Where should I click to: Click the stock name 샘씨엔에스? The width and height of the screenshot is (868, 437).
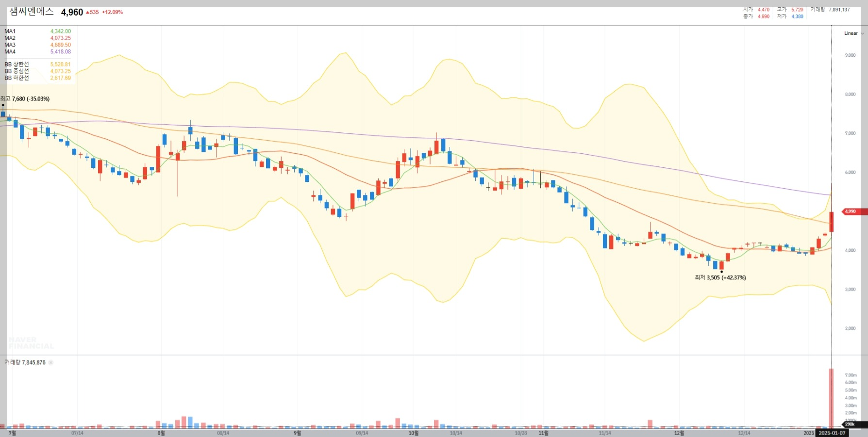point(32,12)
